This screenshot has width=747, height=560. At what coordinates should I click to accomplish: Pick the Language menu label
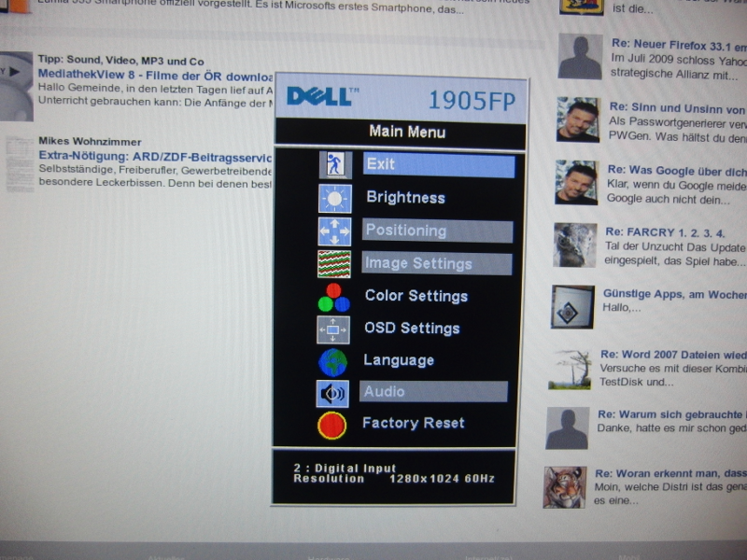tap(399, 360)
